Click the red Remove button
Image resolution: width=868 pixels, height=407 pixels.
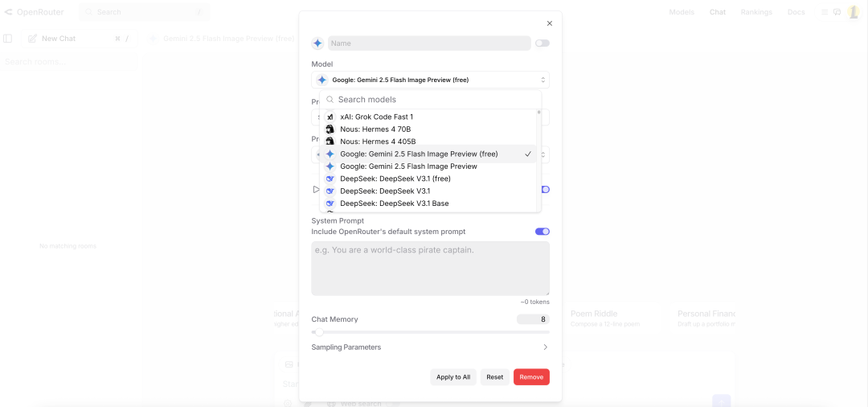coord(531,377)
